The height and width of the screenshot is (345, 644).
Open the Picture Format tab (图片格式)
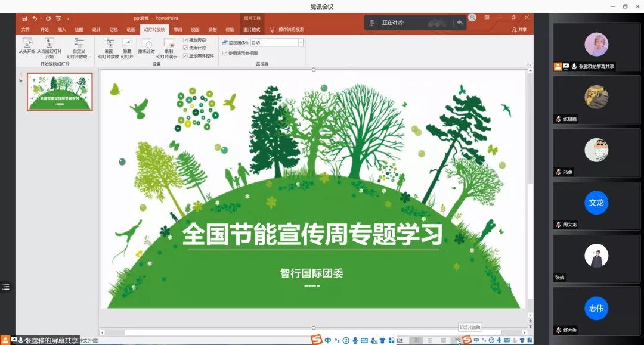pyautogui.click(x=252, y=29)
